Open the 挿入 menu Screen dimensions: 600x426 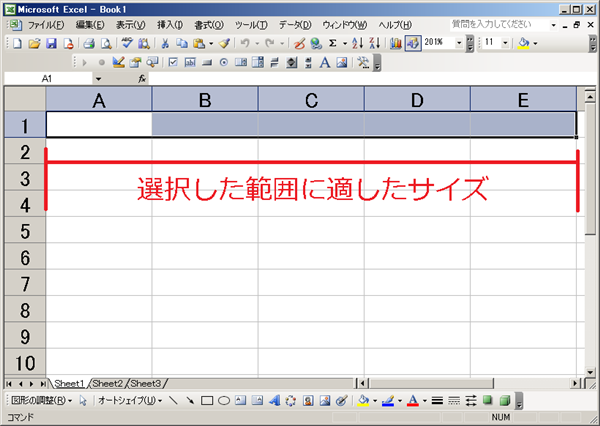point(170,25)
